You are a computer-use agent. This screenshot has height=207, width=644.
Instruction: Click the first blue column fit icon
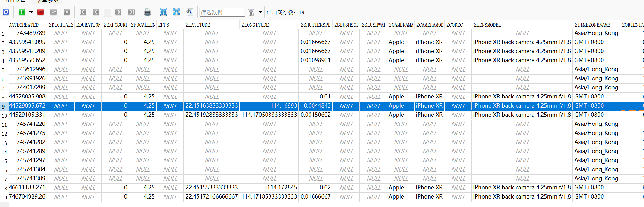pos(163,12)
